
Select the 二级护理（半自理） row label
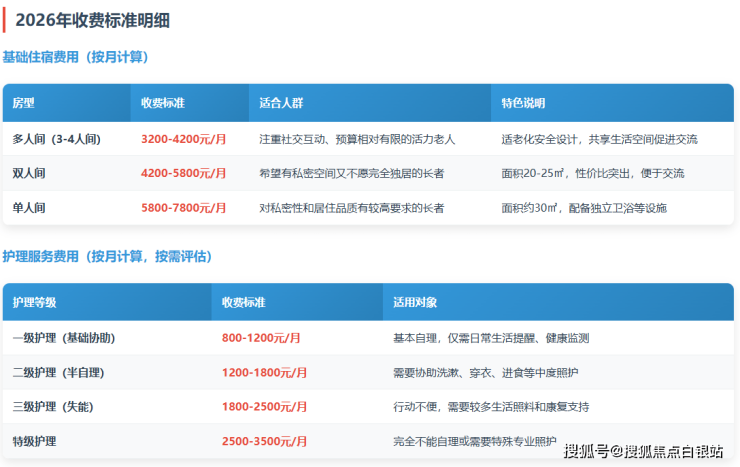pyautogui.click(x=58, y=372)
